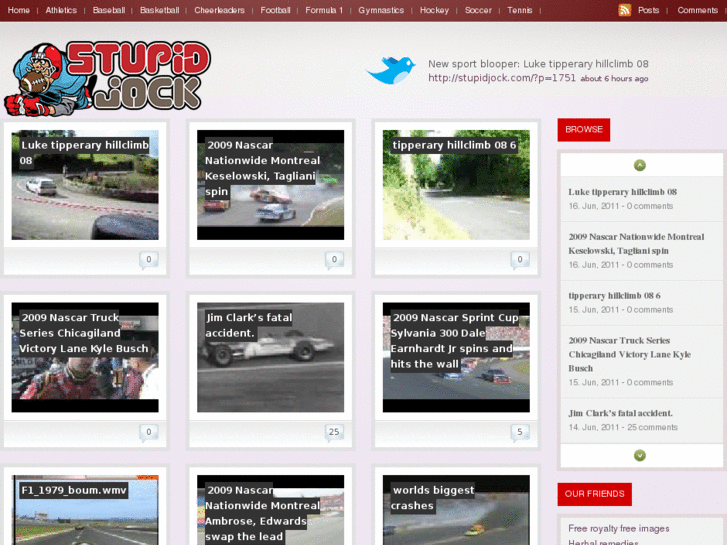
Task: Open the Posts feed link
Action: (649, 10)
